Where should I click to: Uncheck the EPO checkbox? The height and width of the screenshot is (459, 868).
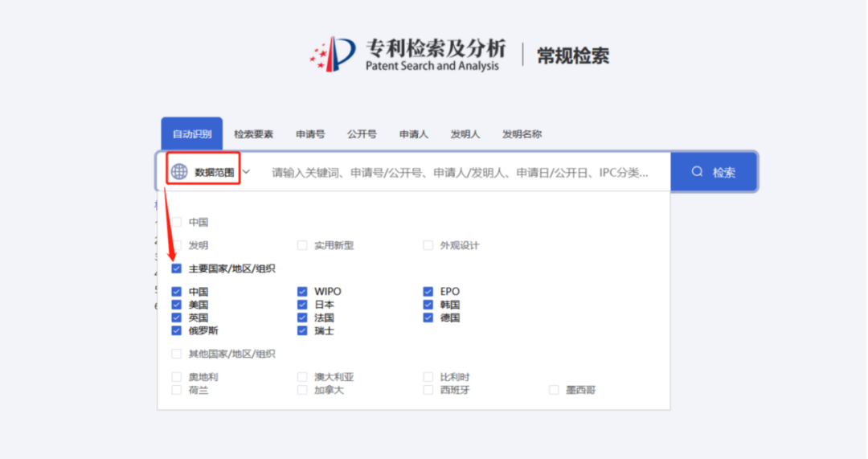428,292
